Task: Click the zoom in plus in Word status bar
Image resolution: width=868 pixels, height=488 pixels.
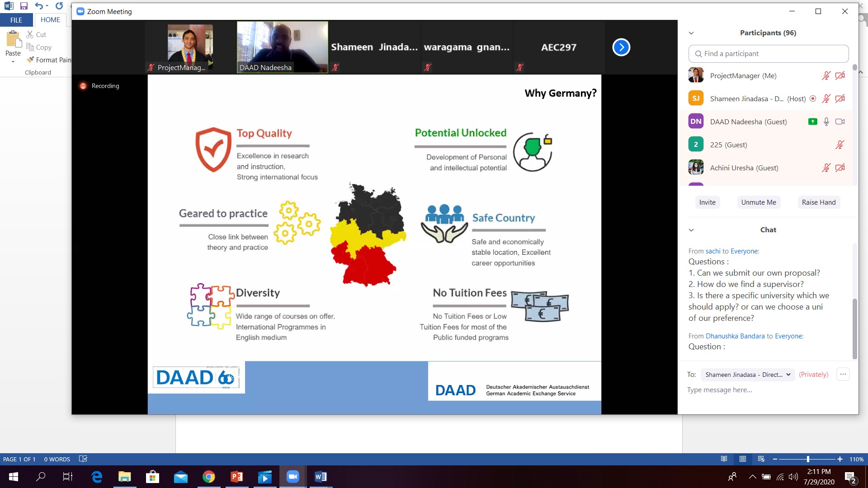Action: [x=840, y=459]
